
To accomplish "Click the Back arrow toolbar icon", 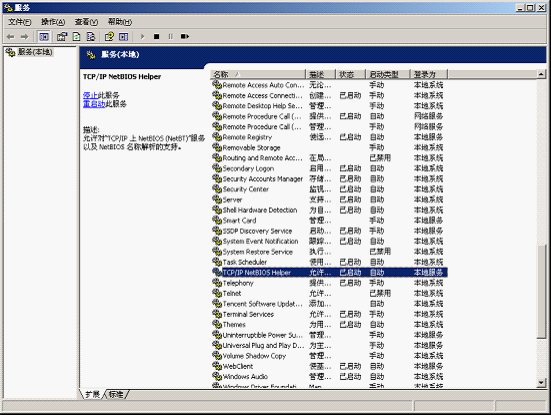I will pos(11,37).
